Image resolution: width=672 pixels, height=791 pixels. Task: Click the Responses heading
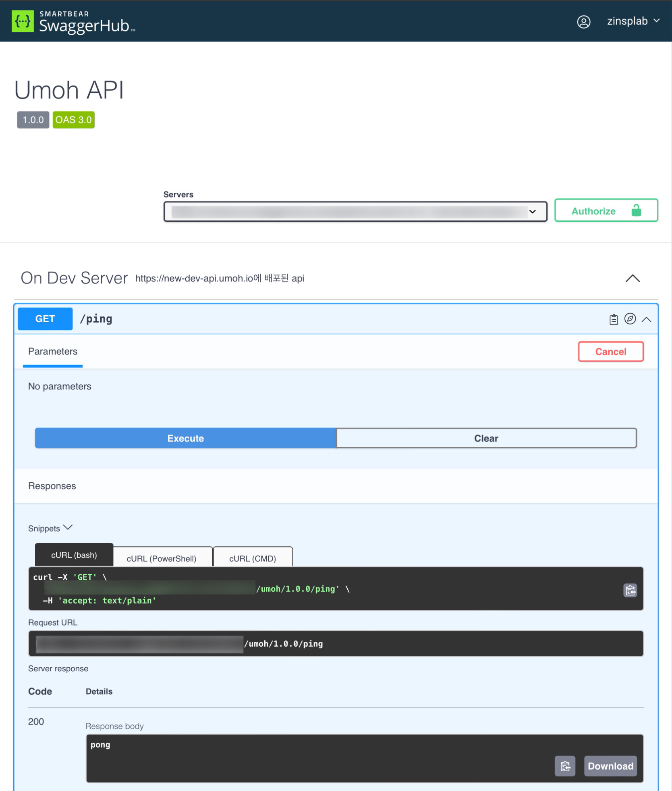52,486
